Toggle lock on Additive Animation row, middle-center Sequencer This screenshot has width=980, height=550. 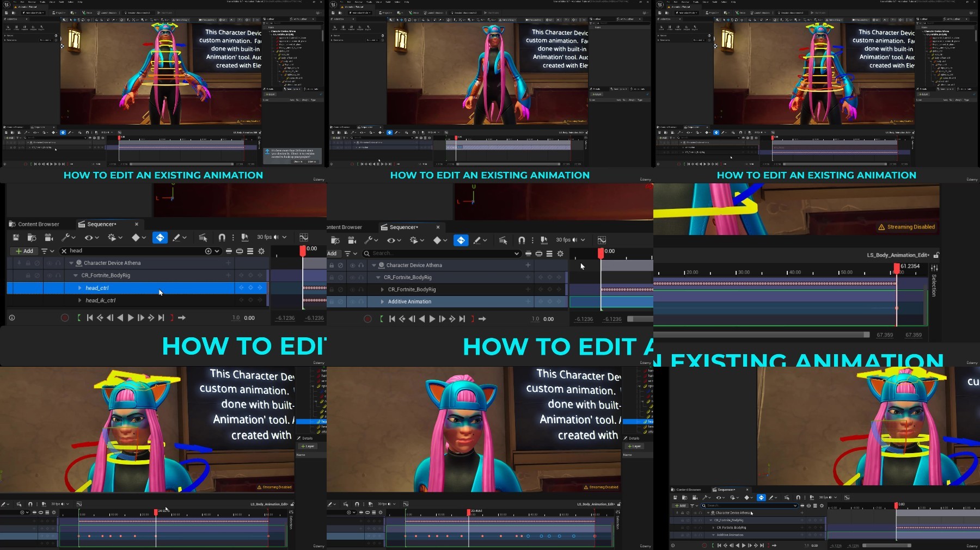[331, 301]
